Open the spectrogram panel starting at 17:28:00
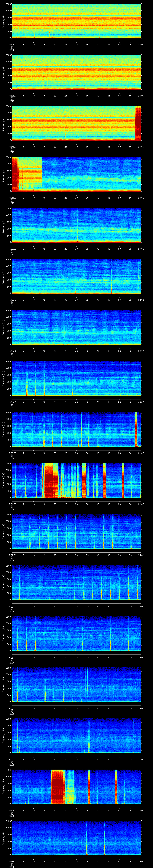 (x=76, y=327)
